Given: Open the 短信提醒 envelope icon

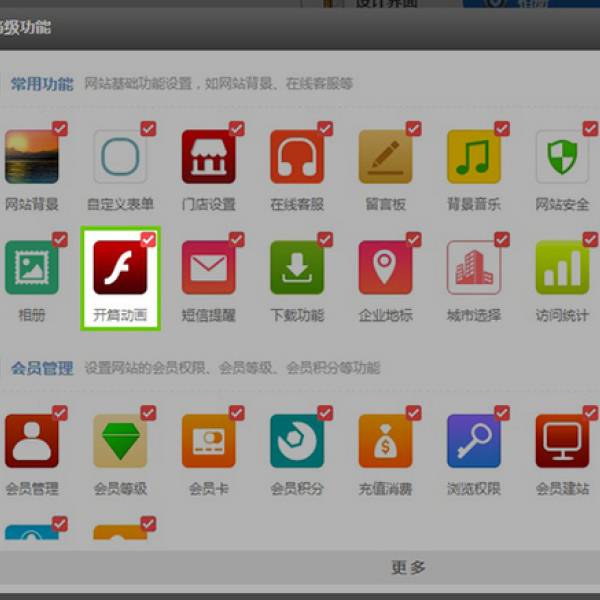Looking at the screenshot, I should pyautogui.click(x=209, y=267).
